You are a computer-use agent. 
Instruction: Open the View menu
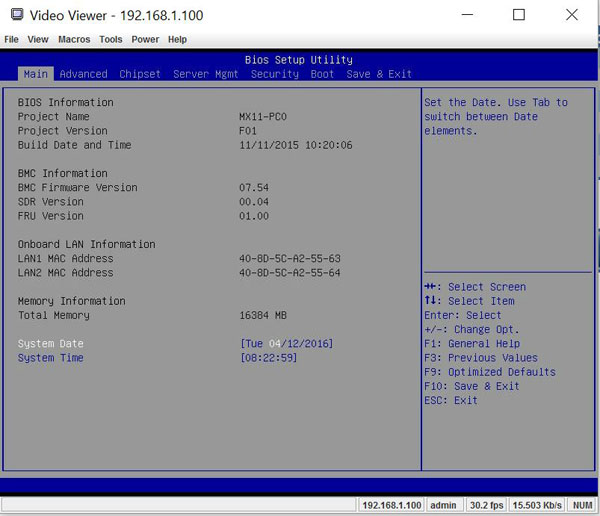tap(38, 40)
